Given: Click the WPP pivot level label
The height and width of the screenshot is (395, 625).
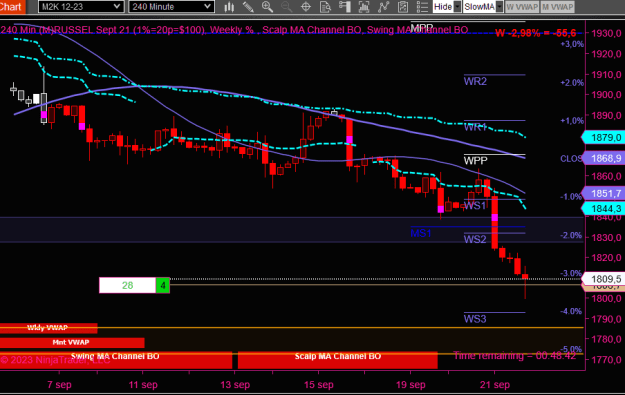Looking at the screenshot, I should tap(476, 161).
